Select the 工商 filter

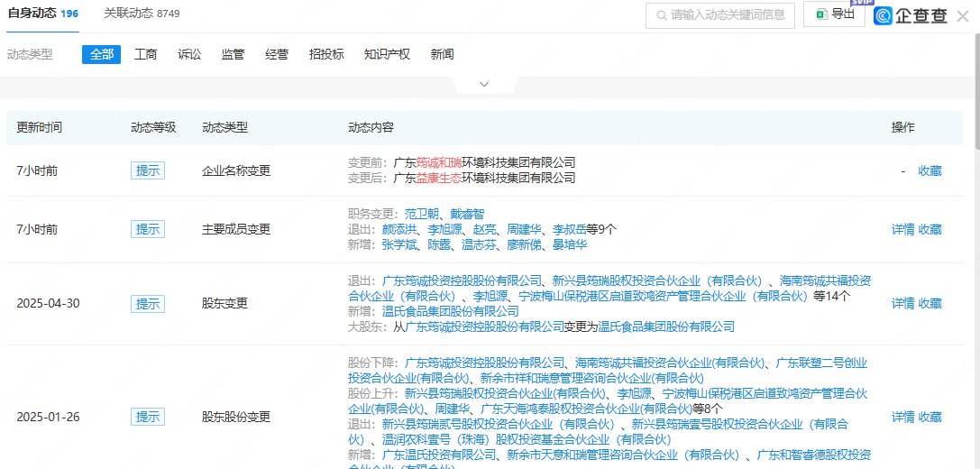[146, 54]
